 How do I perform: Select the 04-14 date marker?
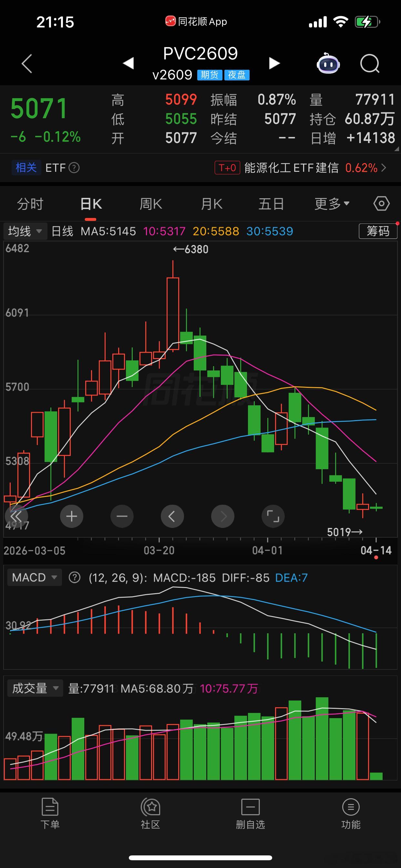pyautogui.click(x=376, y=551)
